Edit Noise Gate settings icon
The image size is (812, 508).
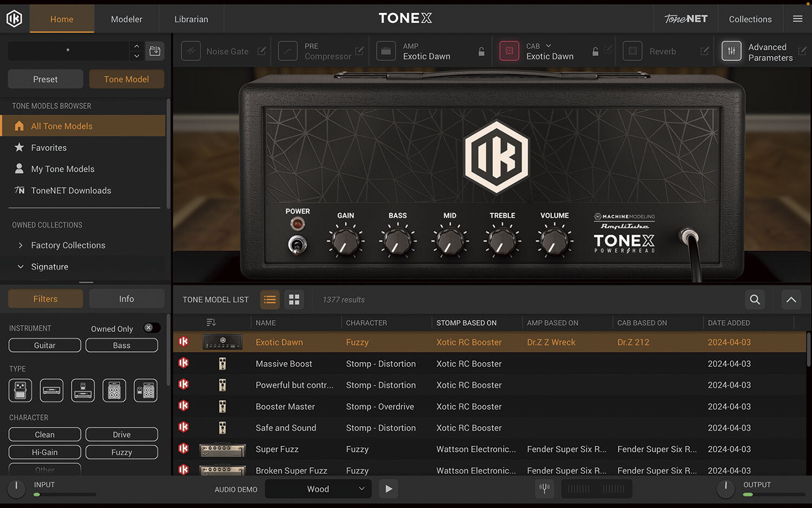pyautogui.click(x=262, y=51)
